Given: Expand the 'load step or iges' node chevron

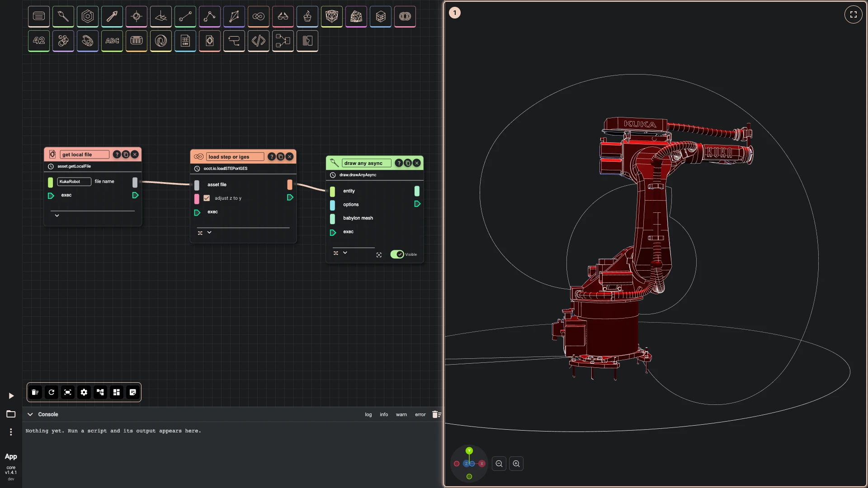Looking at the screenshot, I should tap(209, 232).
